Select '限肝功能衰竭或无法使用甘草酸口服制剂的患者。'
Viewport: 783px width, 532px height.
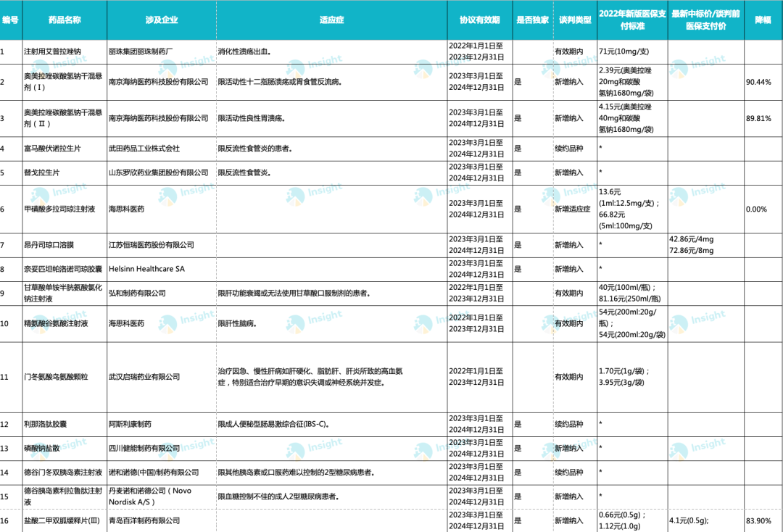pos(294,293)
